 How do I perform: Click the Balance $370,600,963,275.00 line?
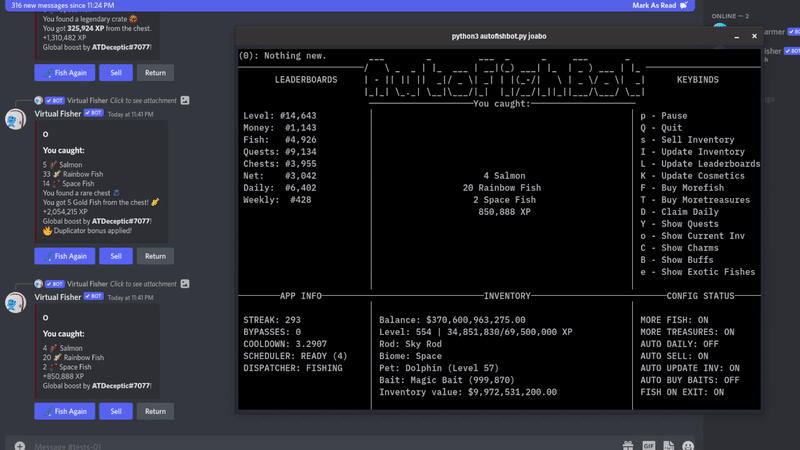(x=452, y=320)
